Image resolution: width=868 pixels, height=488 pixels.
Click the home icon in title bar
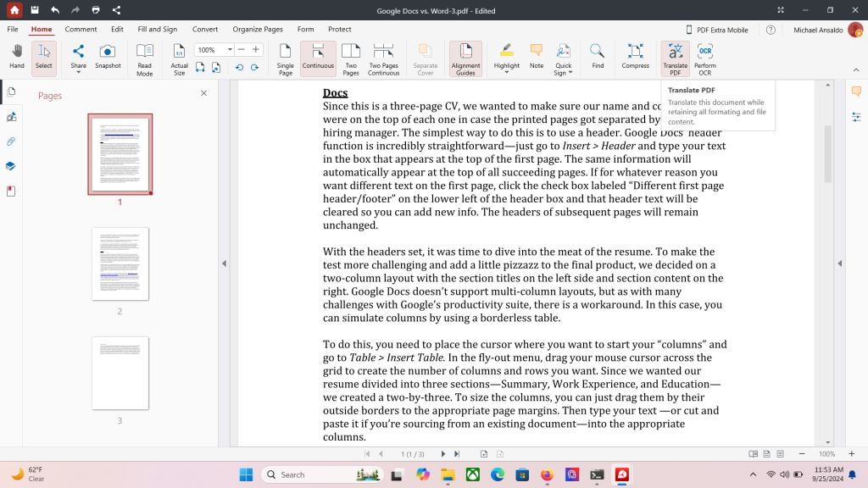click(14, 10)
